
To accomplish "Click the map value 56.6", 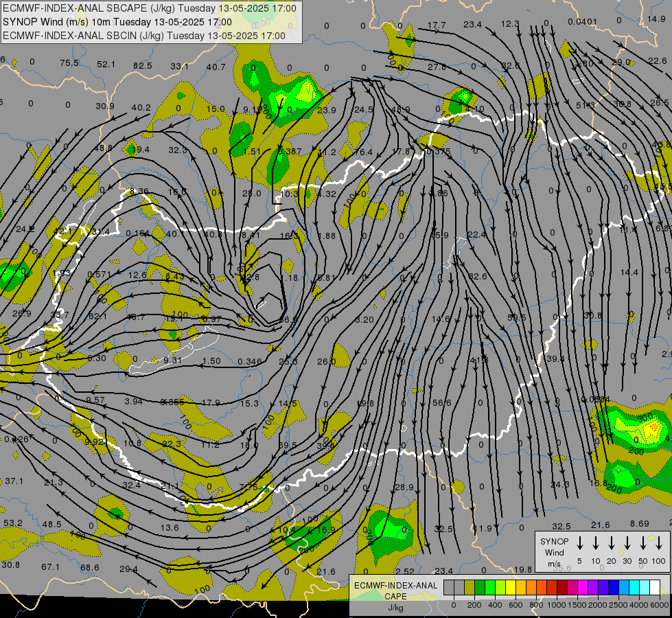I will [442, 402].
